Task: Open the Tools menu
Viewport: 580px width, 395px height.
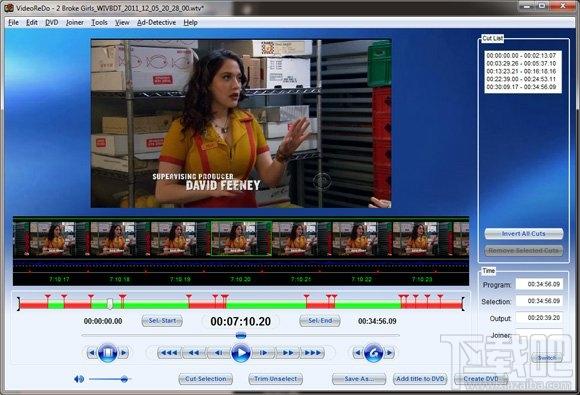Action: click(x=99, y=23)
